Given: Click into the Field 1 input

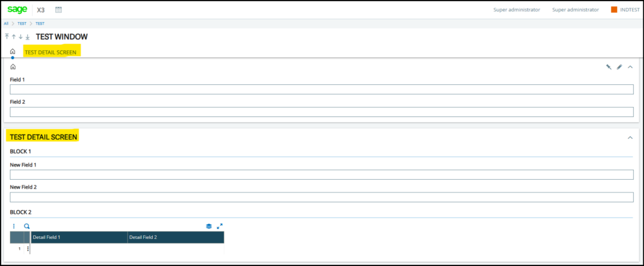Looking at the screenshot, I should (x=321, y=90).
